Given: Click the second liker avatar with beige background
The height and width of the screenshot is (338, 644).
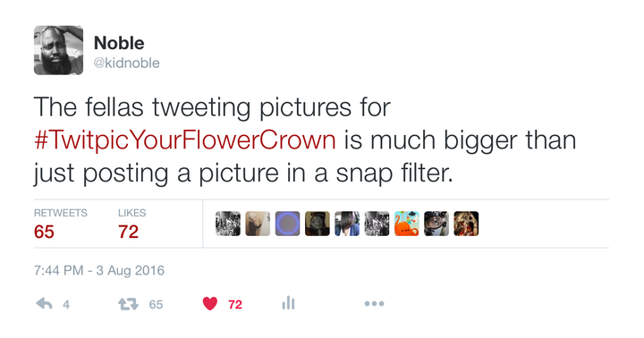Looking at the screenshot, I should (x=258, y=224).
